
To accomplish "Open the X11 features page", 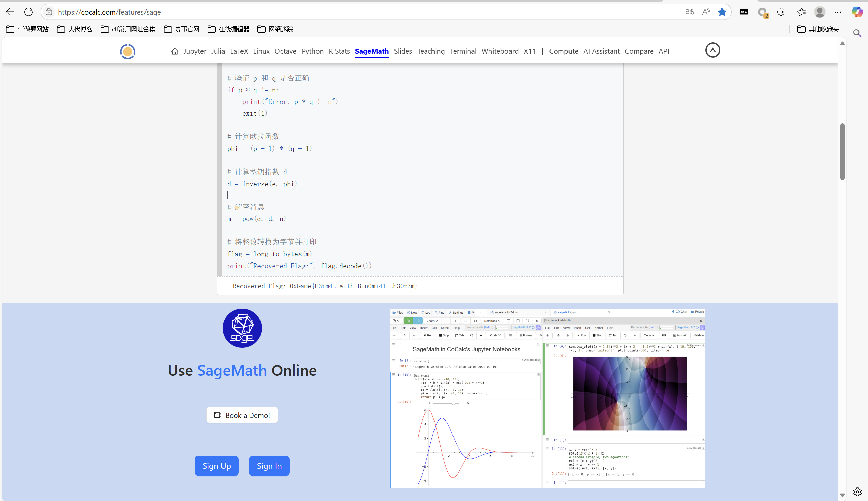I will point(529,51).
